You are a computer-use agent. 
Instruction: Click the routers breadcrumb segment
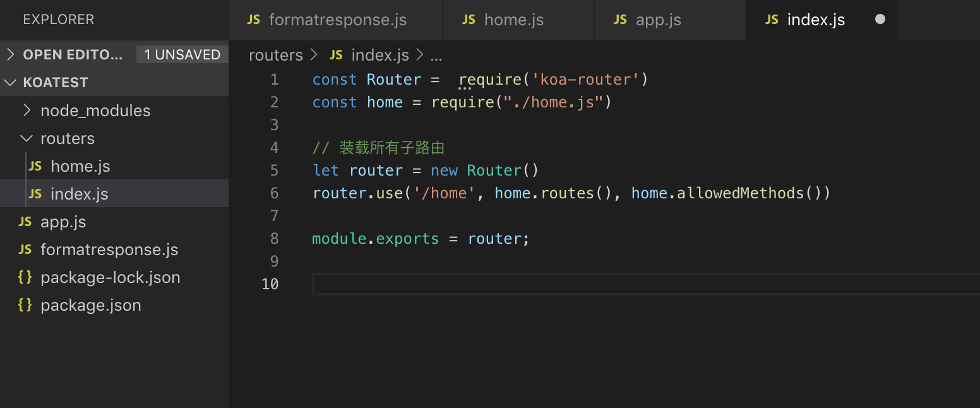(x=276, y=55)
